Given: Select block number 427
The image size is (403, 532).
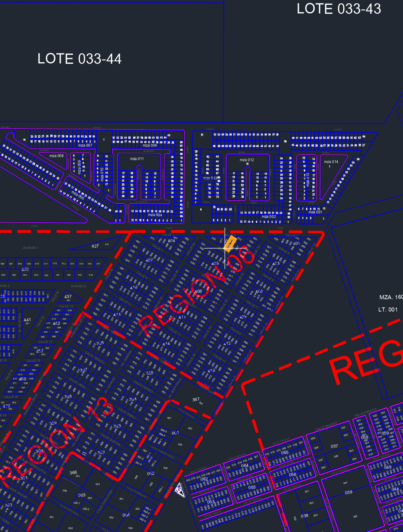Looking at the screenshot, I should (95, 246).
